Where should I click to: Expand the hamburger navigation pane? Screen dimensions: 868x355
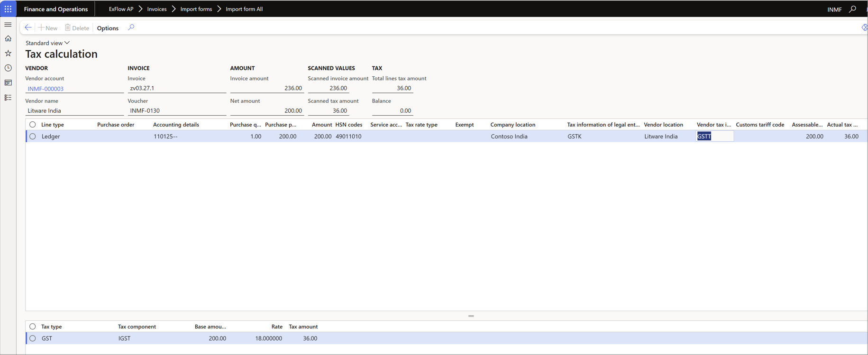8,25
